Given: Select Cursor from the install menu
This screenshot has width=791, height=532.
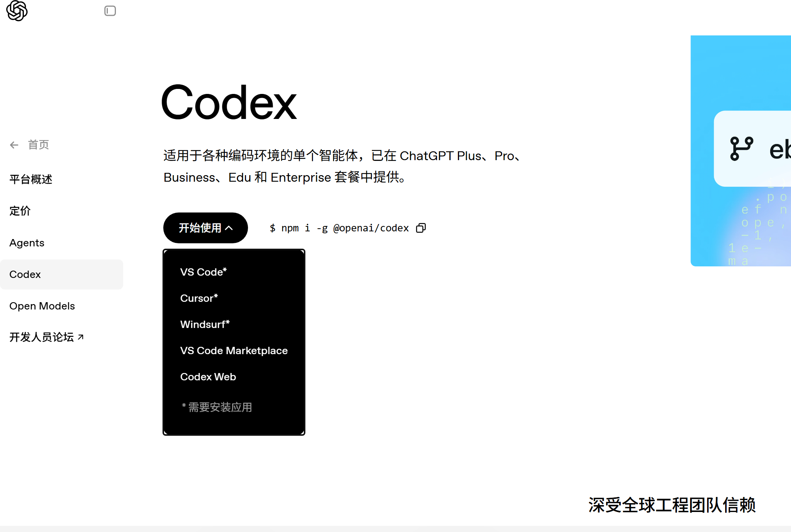Looking at the screenshot, I should click(x=199, y=298).
